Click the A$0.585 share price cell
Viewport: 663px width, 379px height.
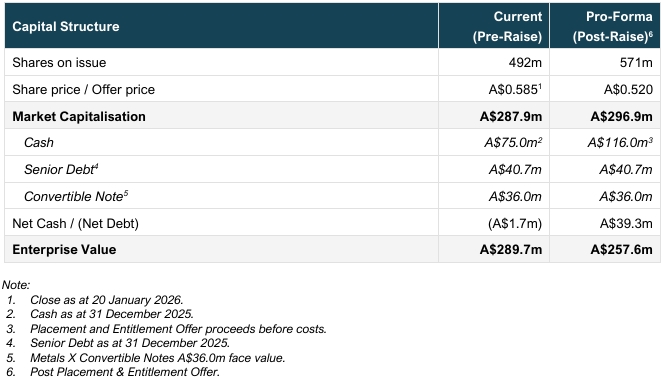494,89
